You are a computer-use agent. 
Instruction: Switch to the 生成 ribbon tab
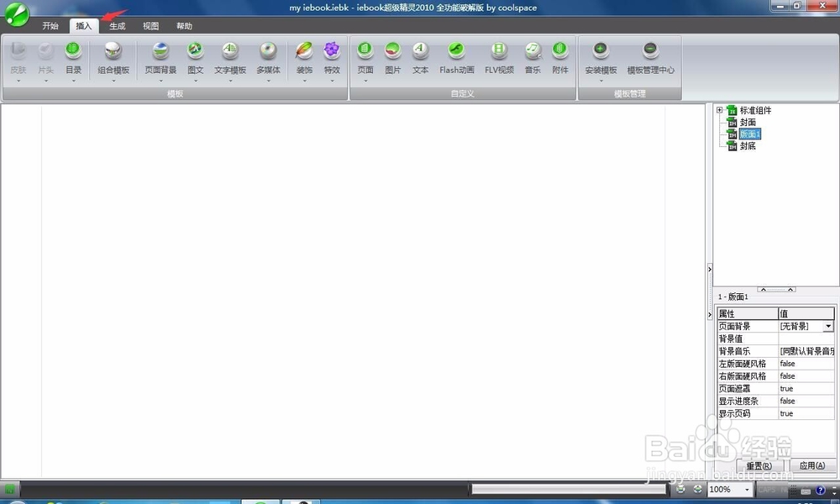point(118,26)
